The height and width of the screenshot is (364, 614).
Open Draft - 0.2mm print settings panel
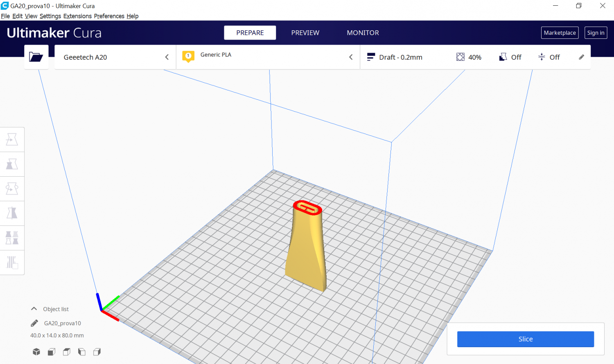point(475,57)
